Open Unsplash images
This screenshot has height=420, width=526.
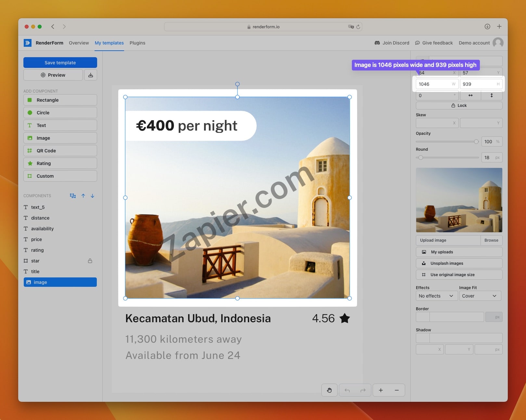point(459,263)
